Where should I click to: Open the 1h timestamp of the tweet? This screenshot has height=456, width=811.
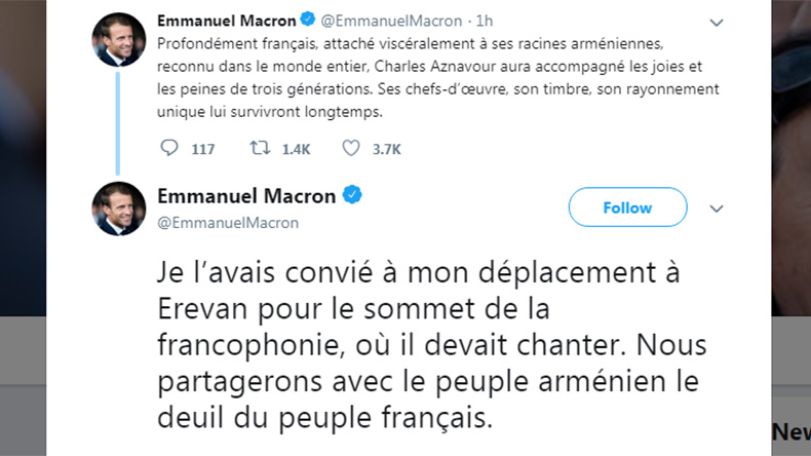(484, 21)
